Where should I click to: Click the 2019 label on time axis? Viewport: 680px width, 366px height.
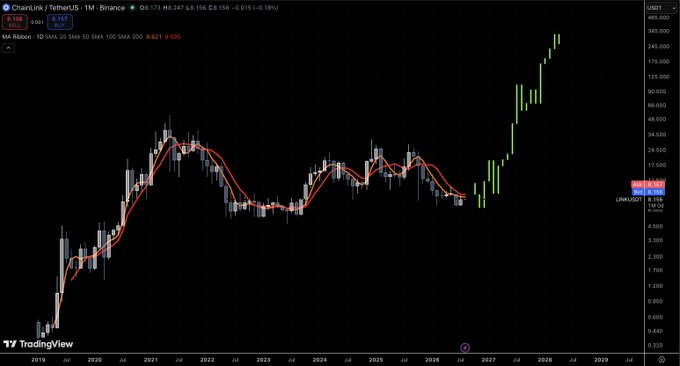point(38,359)
